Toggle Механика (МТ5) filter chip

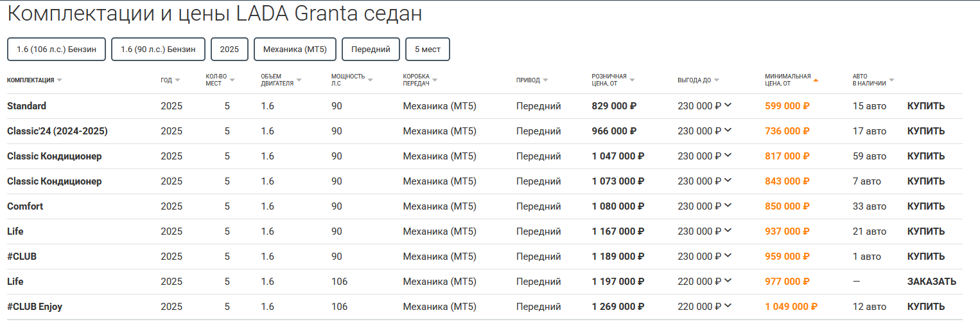pos(295,50)
